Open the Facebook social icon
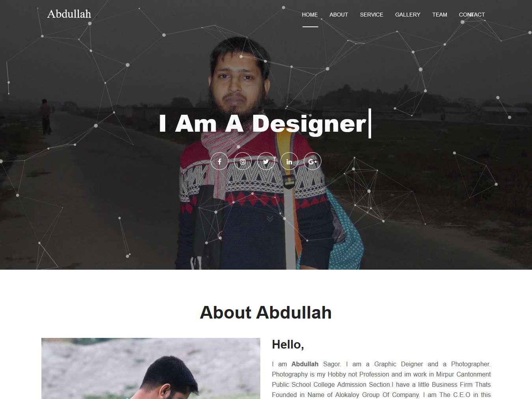532x399 pixels. (219, 161)
